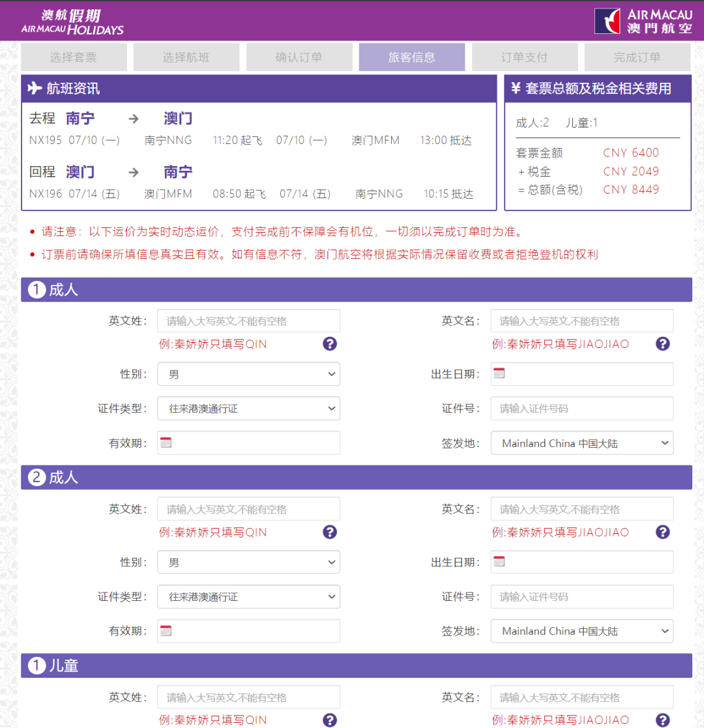Open help icon for Child 1 surname
This screenshot has width=704, height=728.
330,720
